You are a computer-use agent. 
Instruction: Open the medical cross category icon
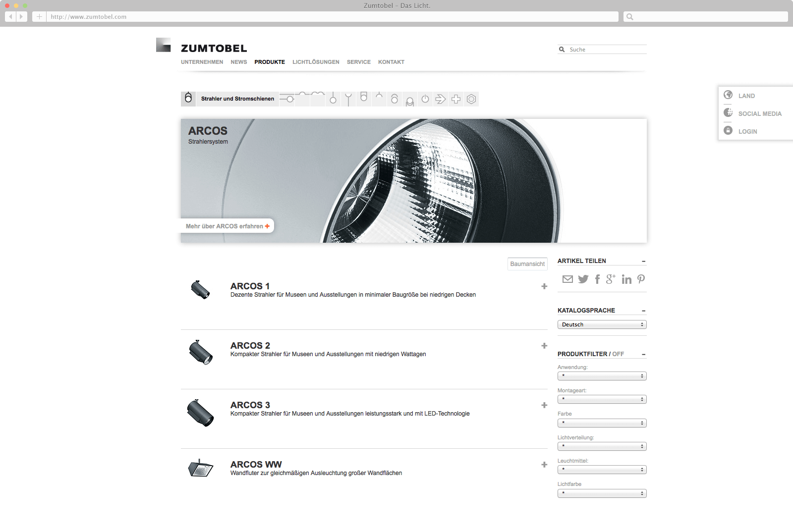pos(456,99)
